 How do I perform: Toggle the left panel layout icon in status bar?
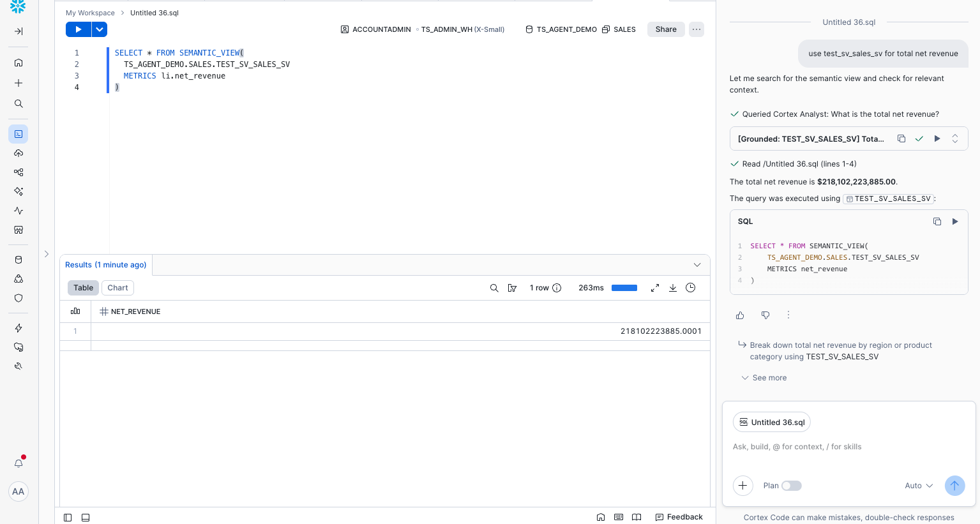click(x=68, y=518)
